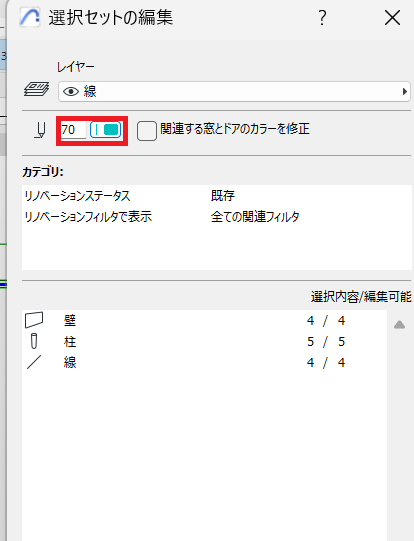Click the column (柱) element icon
The image size is (414, 541).
click(34, 341)
